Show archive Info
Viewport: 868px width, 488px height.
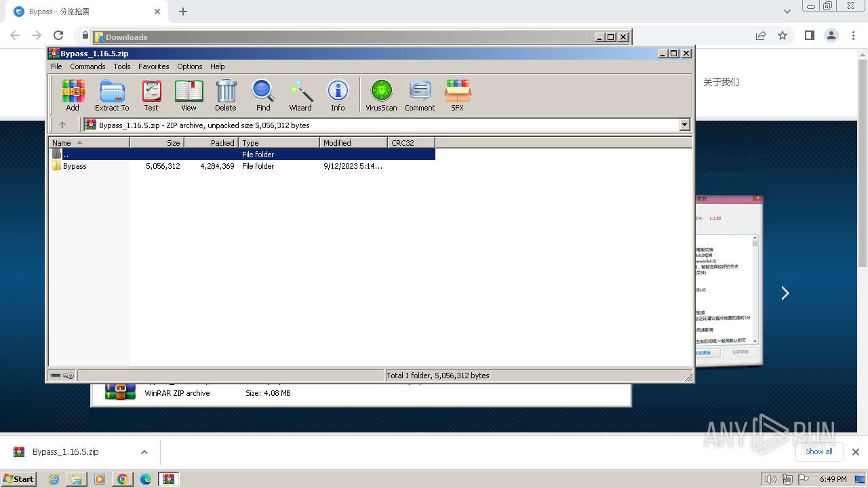338,95
